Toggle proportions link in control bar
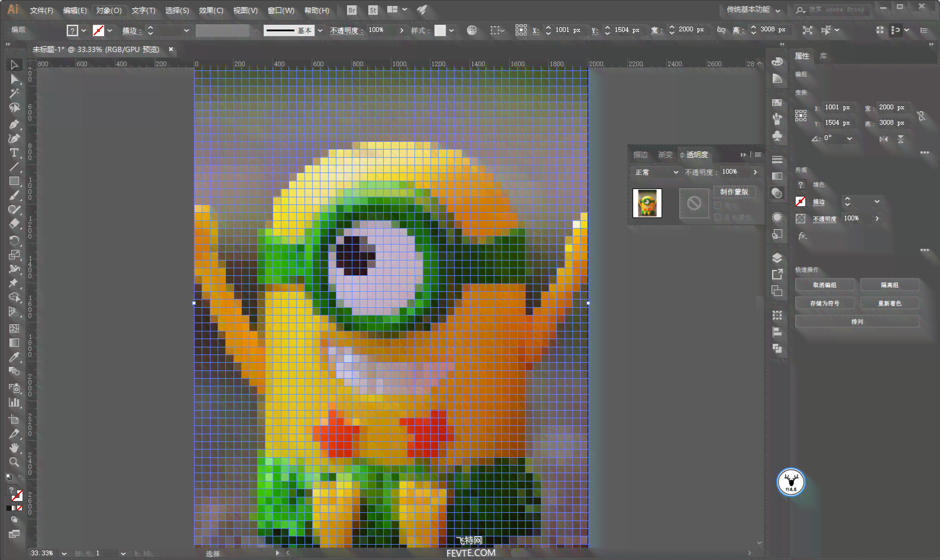Image resolution: width=940 pixels, height=560 pixels. point(721,30)
